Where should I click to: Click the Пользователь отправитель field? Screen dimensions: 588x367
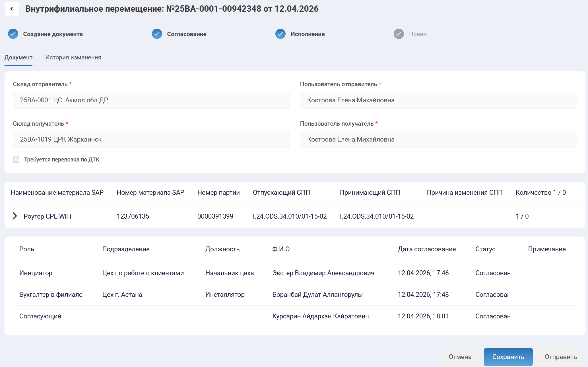(438, 100)
